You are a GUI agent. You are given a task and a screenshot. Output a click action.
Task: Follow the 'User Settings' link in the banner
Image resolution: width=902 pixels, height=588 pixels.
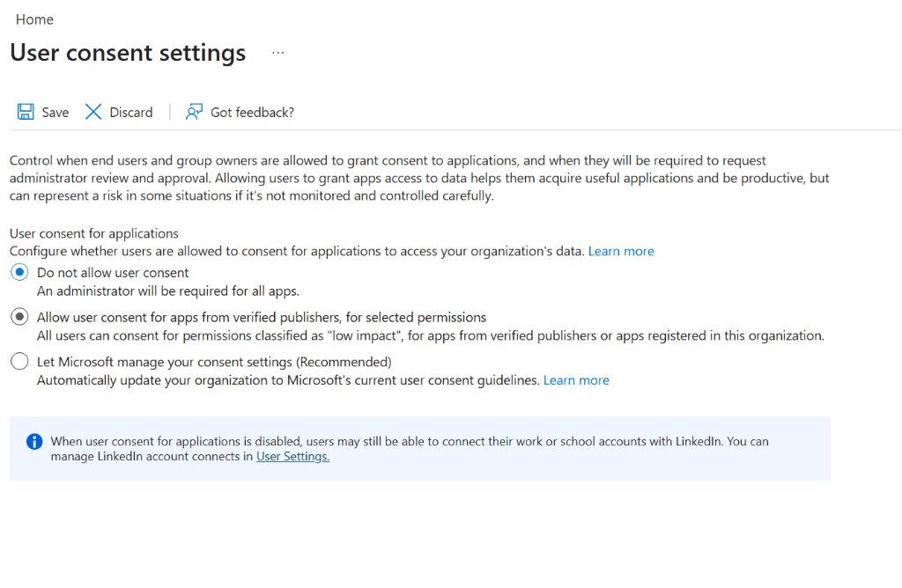pyautogui.click(x=292, y=456)
